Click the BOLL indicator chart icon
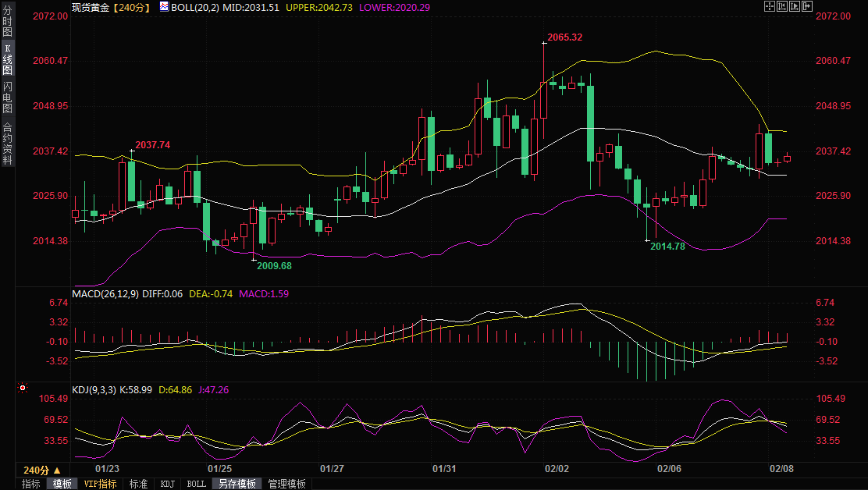The width and height of the screenshot is (868, 490). [x=163, y=6]
